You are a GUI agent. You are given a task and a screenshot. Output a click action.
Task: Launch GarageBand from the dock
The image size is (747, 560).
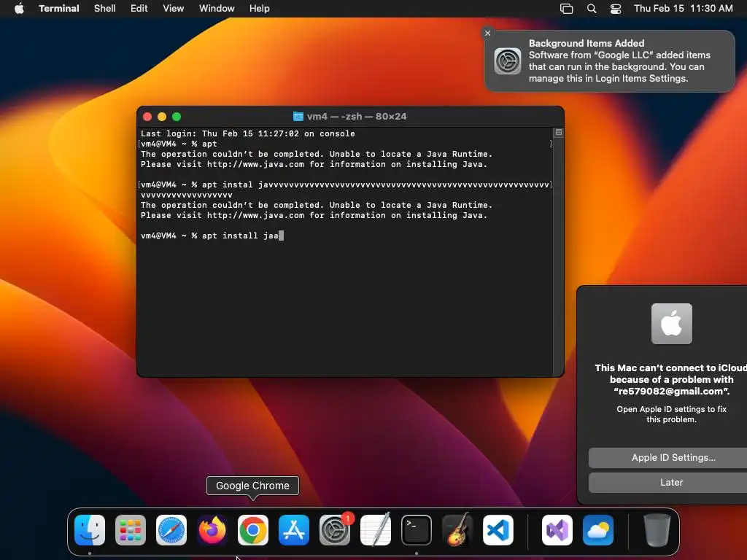pyautogui.click(x=457, y=529)
